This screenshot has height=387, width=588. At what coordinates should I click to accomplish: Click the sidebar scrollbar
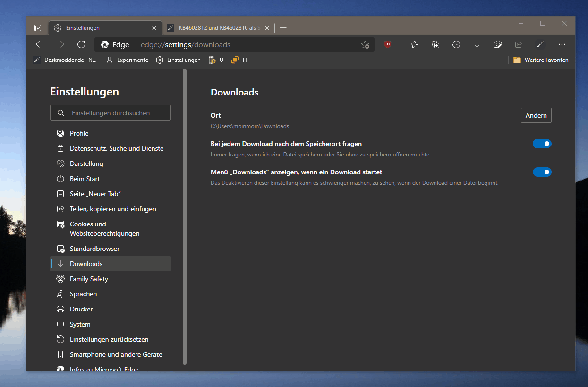[185, 216]
